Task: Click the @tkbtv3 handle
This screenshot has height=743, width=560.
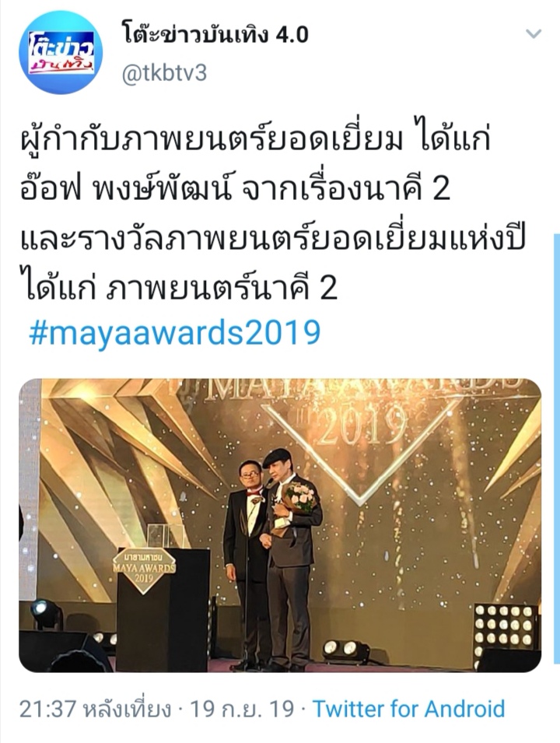Action: [164, 74]
